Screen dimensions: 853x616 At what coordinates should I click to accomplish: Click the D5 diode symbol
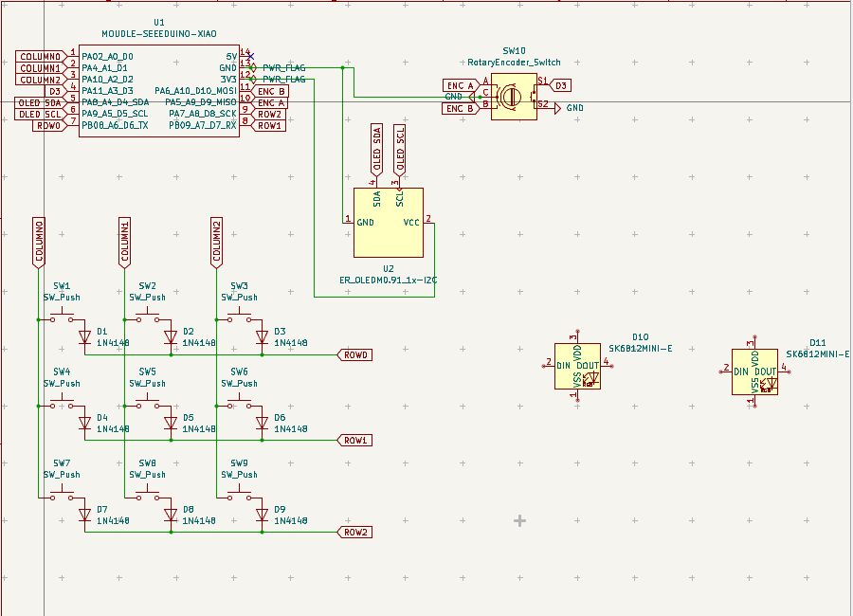[x=171, y=424]
